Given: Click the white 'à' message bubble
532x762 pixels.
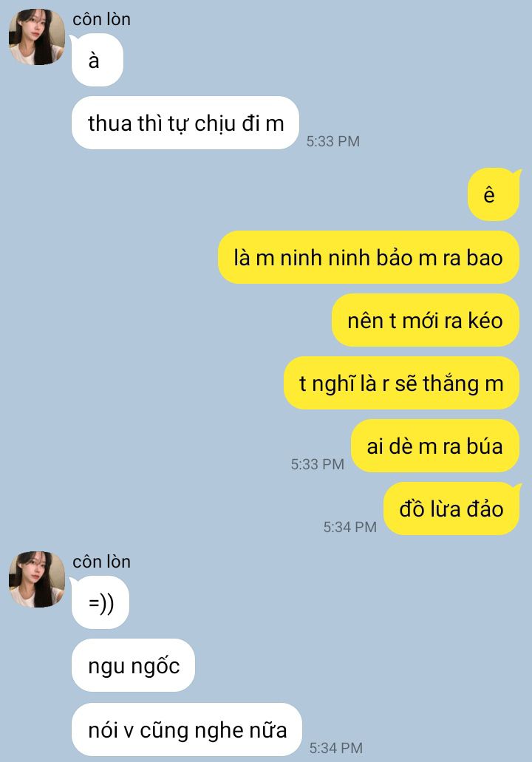Looking at the screenshot, I should (x=98, y=60).
